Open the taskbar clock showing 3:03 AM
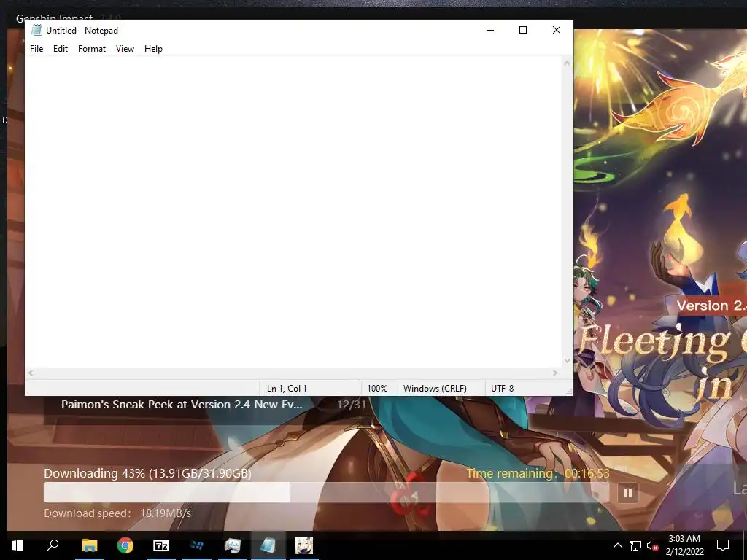The width and height of the screenshot is (747, 560). (x=684, y=545)
